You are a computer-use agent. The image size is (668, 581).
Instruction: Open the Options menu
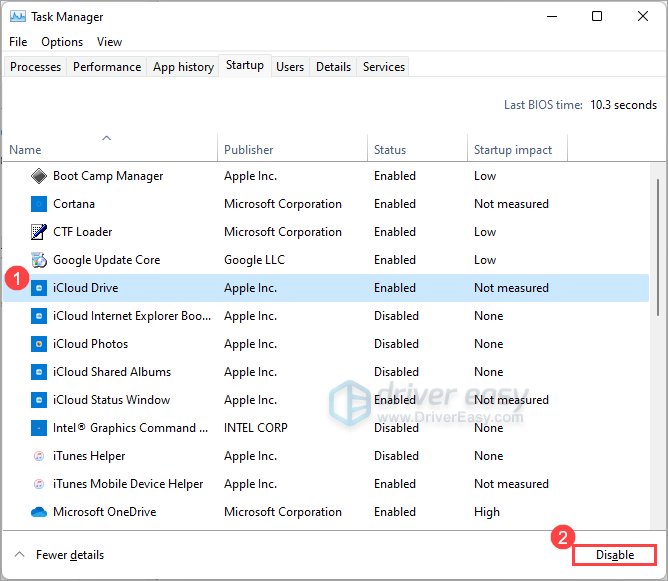tap(62, 42)
